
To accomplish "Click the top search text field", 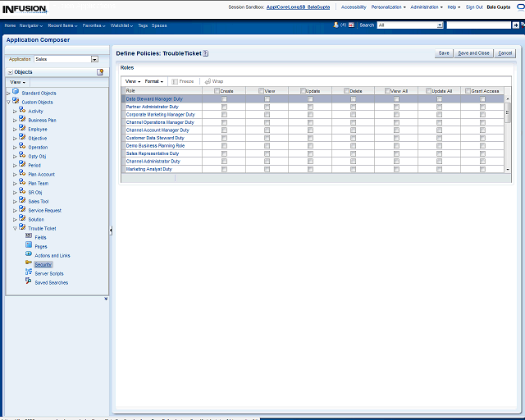I will (480, 25).
